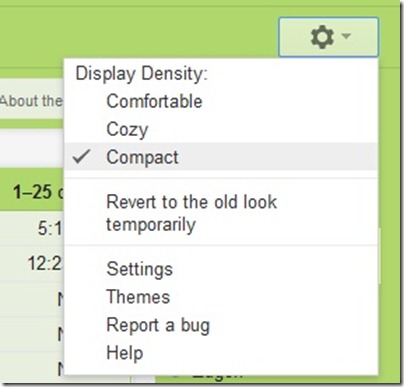Click the Display Density header label
This screenshot has width=404, height=387.
click(141, 73)
